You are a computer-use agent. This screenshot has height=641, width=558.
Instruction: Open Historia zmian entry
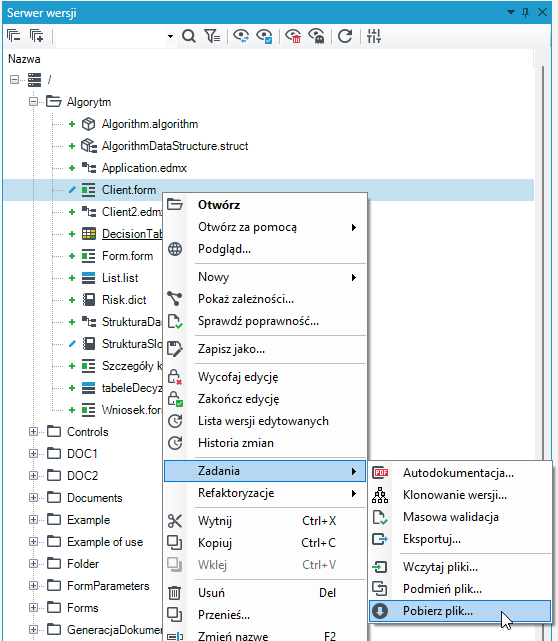pyautogui.click(x=265, y=443)
